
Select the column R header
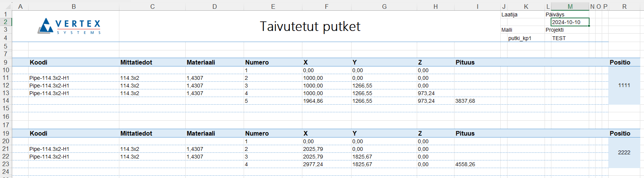click(x=624, y=6)
